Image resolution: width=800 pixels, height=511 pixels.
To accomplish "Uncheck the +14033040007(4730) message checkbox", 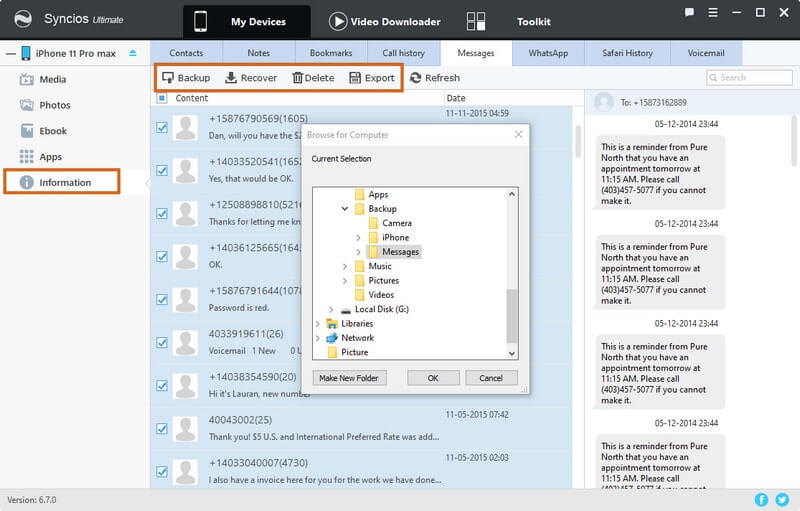I will pos(162,472).
